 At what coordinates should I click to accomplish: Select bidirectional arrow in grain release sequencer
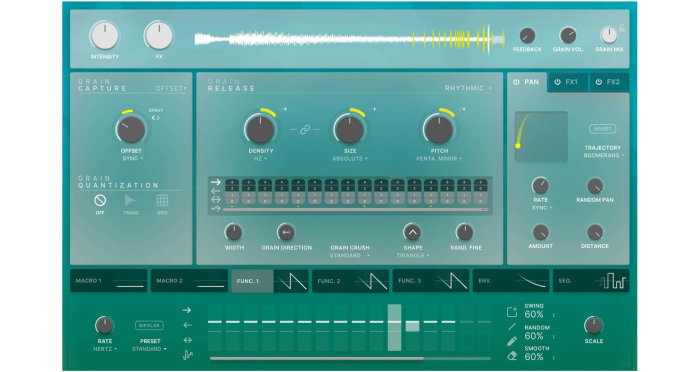(x=216, y=199)
